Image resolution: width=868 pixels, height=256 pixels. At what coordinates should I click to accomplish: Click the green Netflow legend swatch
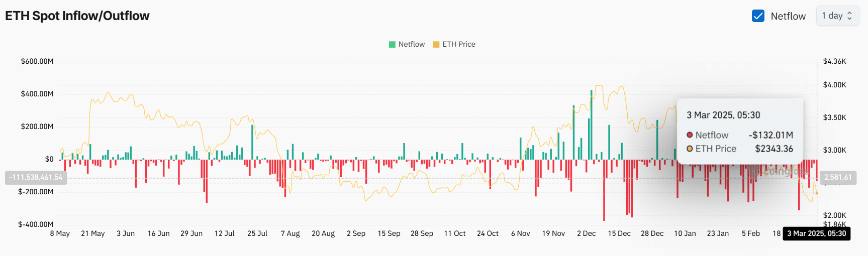392,44
